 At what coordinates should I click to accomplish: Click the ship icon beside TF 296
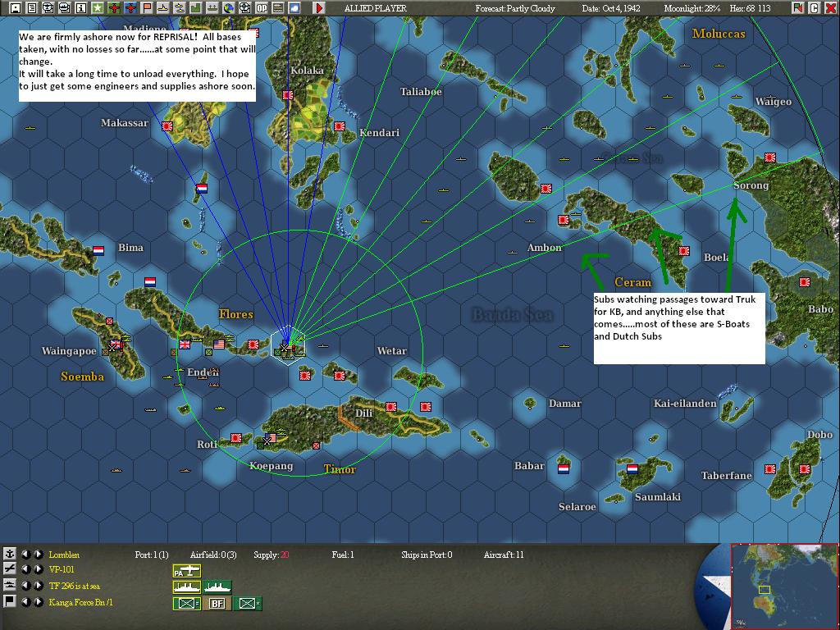click(9, 585)
